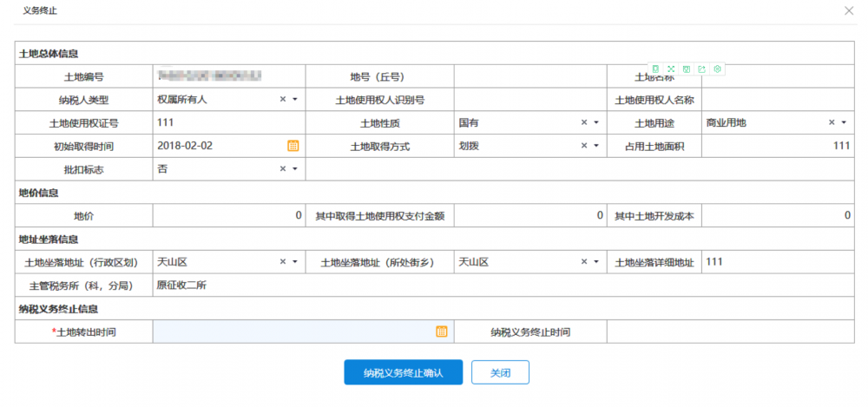The height and width of the screenshot is (407, 868).
Task: Expand the 土地性质 dropdown arrow
Action: [x=596, y=123]
